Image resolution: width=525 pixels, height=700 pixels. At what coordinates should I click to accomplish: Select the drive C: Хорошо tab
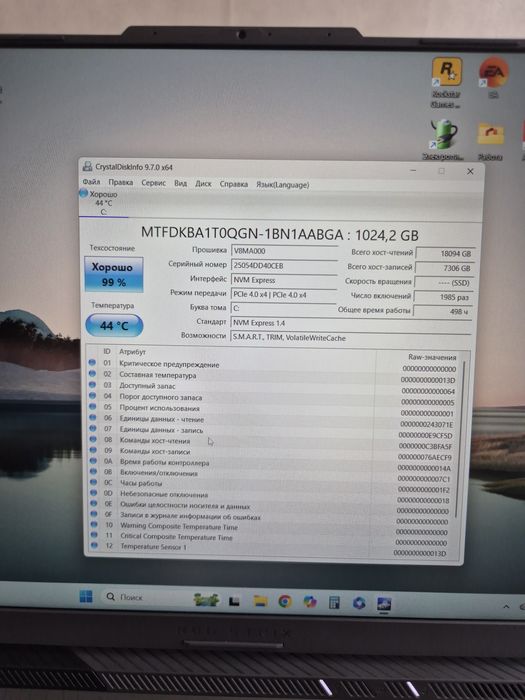pos(104,203)
